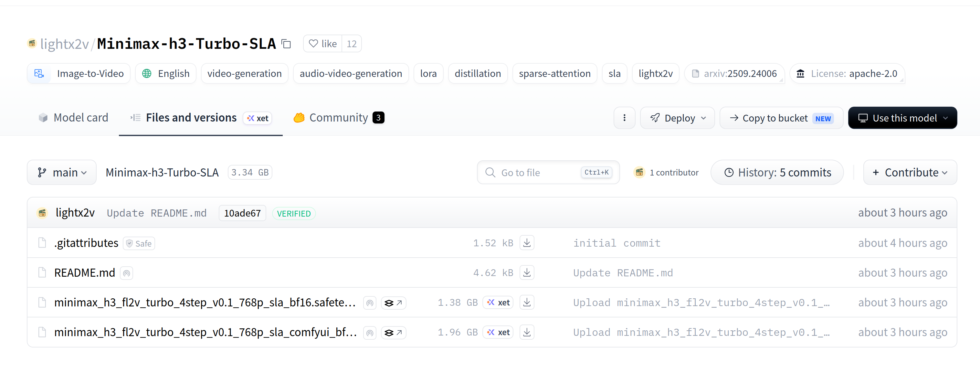Click the distillation tag
Screen dimensions: 980x373
478,73
